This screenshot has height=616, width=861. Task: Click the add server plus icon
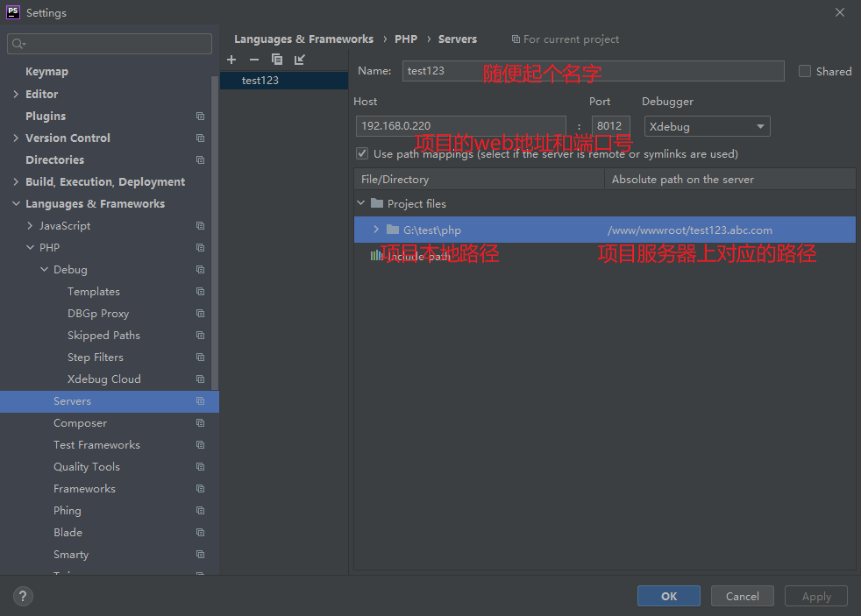231,60
